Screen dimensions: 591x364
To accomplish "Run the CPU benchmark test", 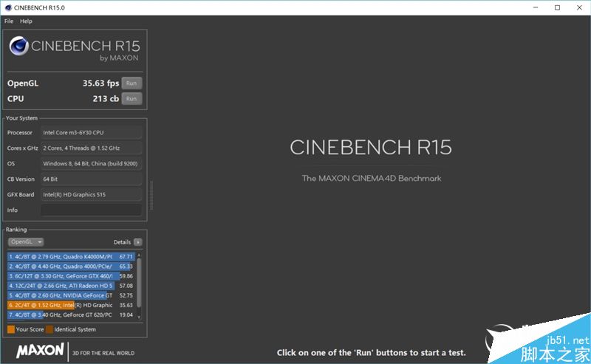I will click(131, 99).
